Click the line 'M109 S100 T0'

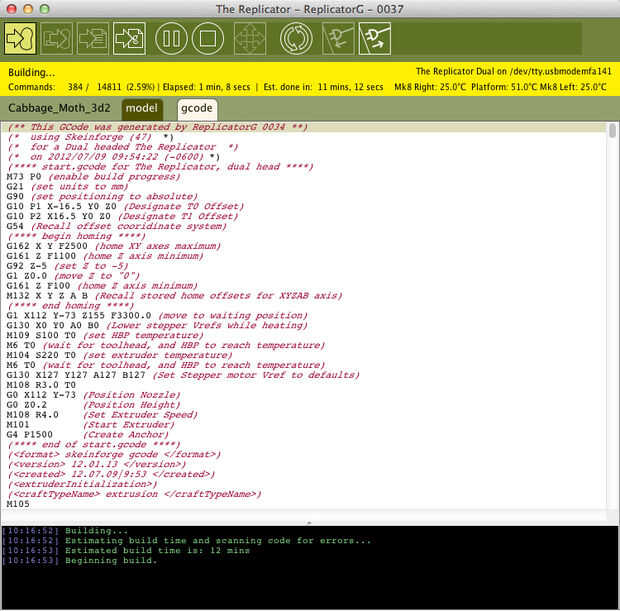coord(105,335)
